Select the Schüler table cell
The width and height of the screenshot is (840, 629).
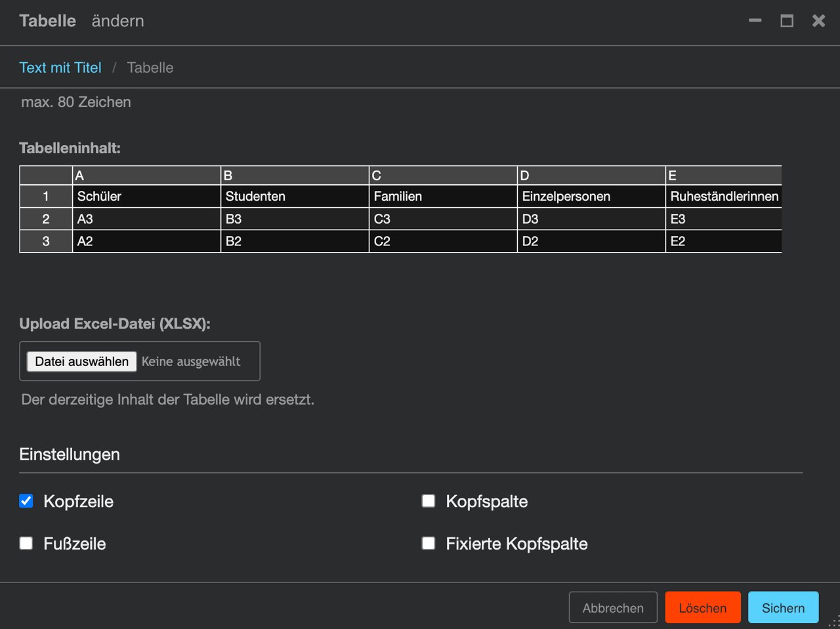[146, 196]
